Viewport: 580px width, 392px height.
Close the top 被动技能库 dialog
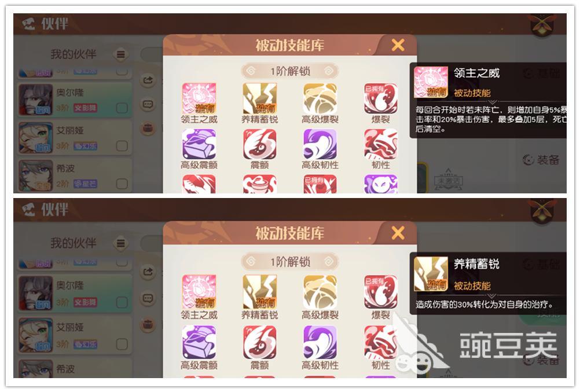[398, 45]
